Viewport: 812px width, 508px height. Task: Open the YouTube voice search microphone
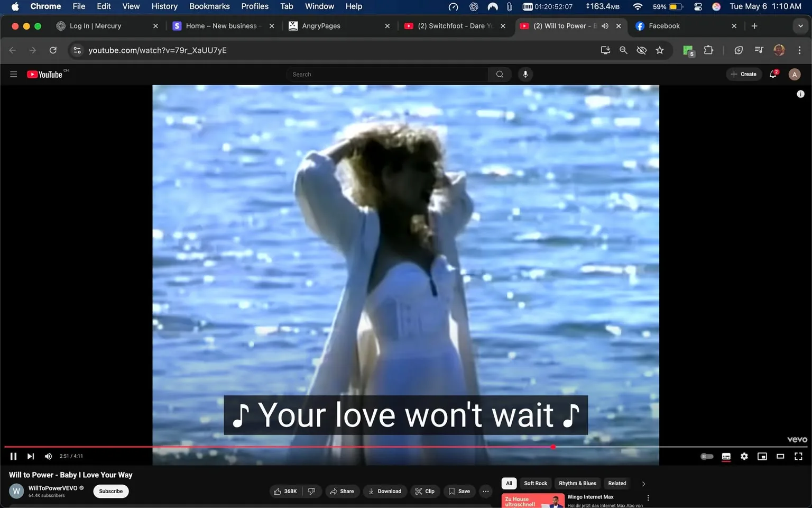525,74
